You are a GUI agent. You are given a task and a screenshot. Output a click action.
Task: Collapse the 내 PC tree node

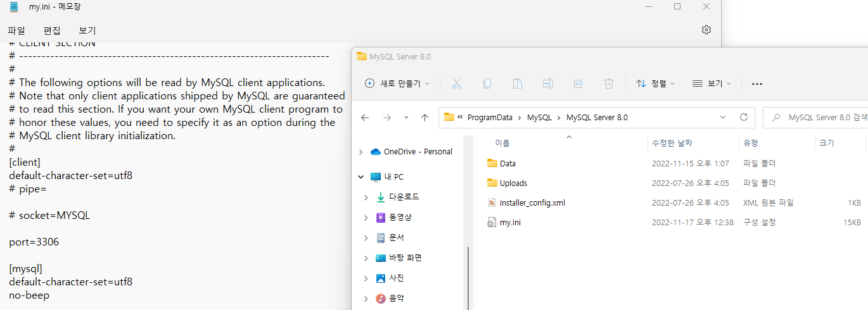tap(361, 177)
